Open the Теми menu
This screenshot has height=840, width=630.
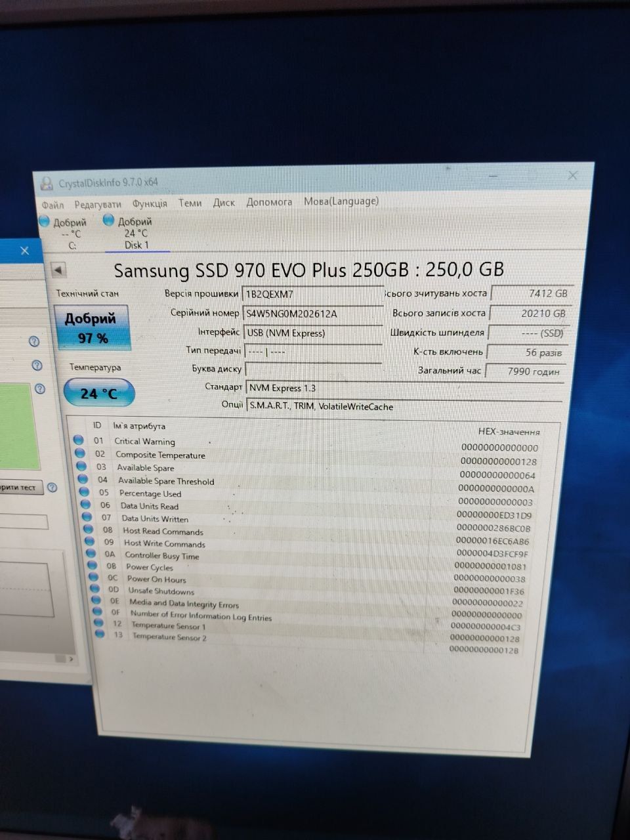point(190,203)
